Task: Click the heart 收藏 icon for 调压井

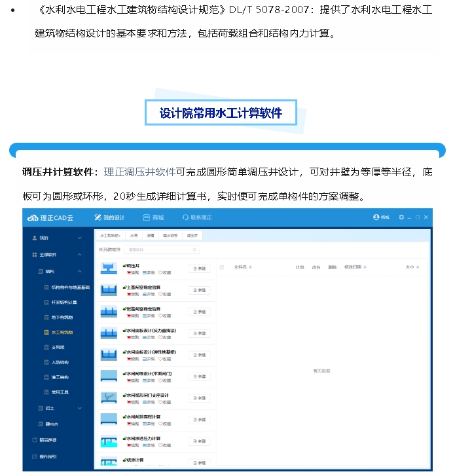Action: tap(161, 272)
